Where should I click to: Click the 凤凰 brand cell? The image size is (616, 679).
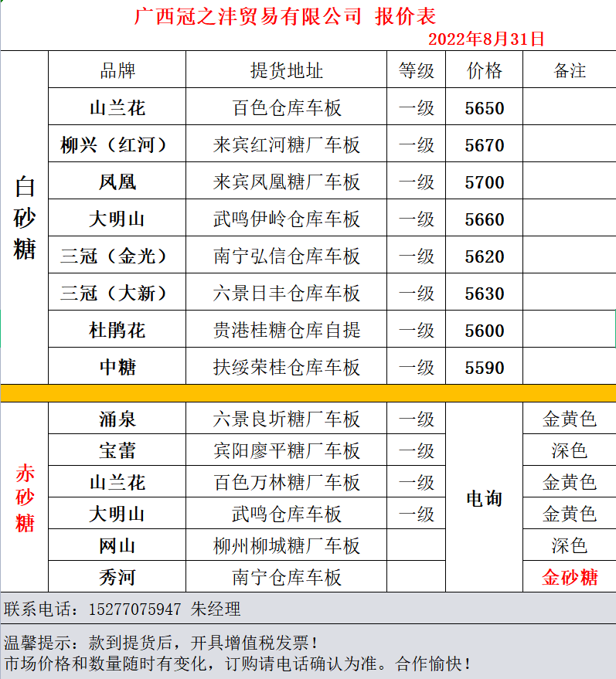117,182
